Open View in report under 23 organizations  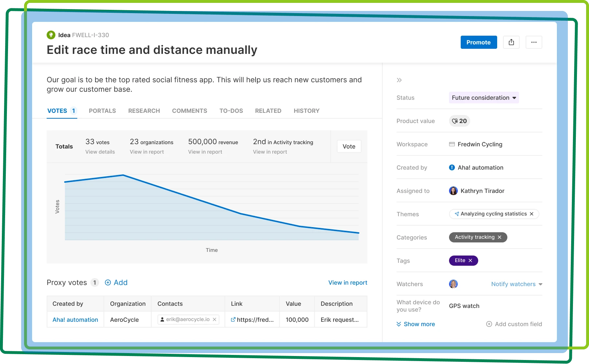tap(147, 152)
